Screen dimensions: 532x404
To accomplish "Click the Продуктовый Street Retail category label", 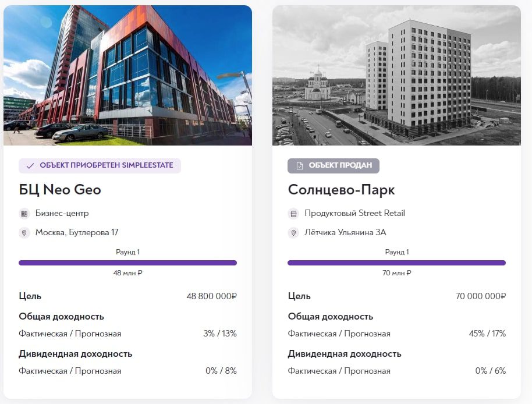I will [354, 213].
